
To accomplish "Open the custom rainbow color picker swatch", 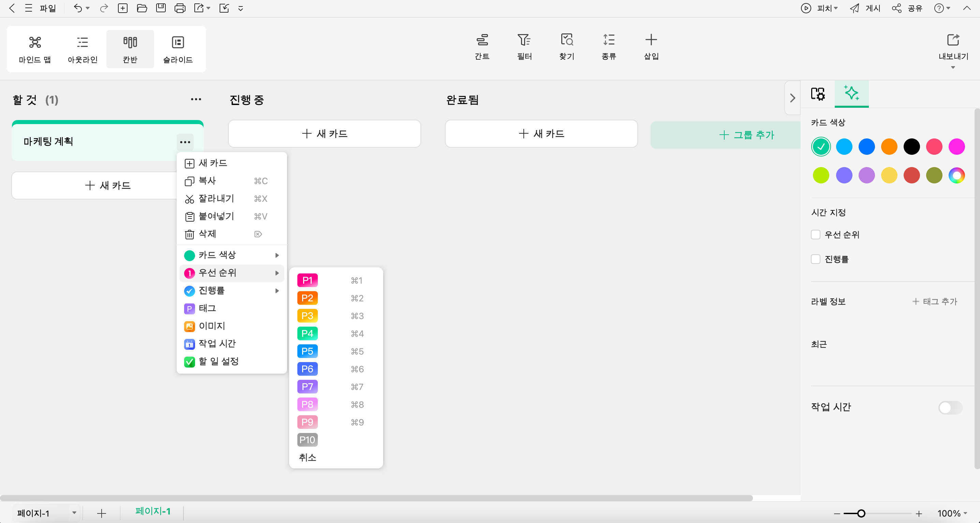I will pyautogui.click(x=957, y=175).
